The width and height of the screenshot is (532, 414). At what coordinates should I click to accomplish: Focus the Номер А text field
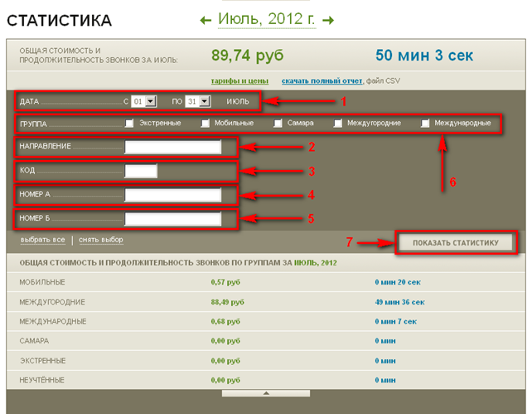[172, 195]
